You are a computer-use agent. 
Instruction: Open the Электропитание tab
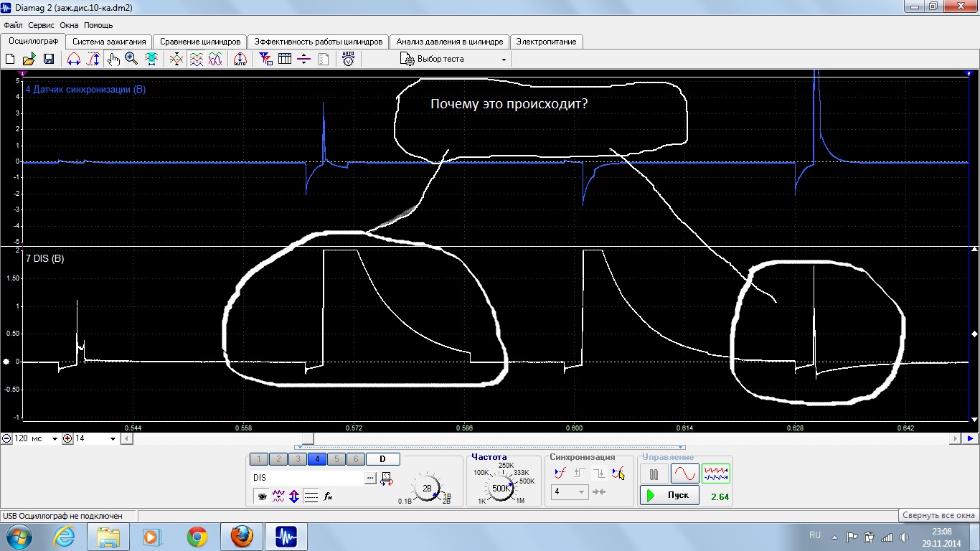546,42
